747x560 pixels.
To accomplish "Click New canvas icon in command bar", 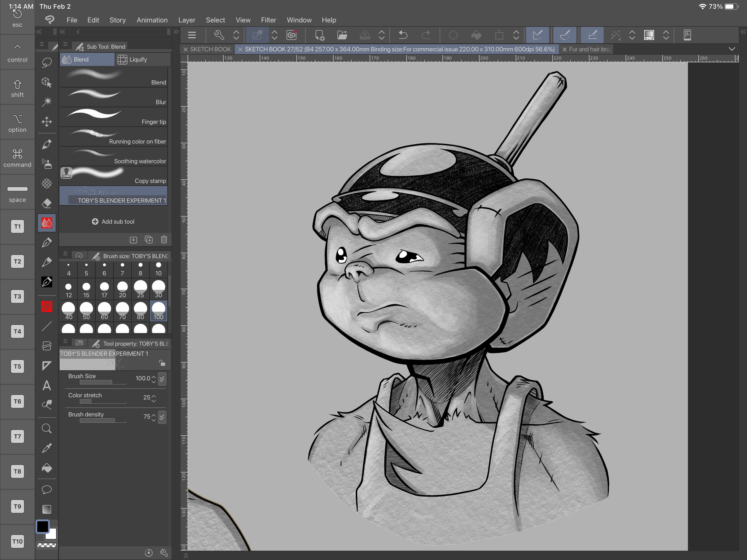I will 319,35.
